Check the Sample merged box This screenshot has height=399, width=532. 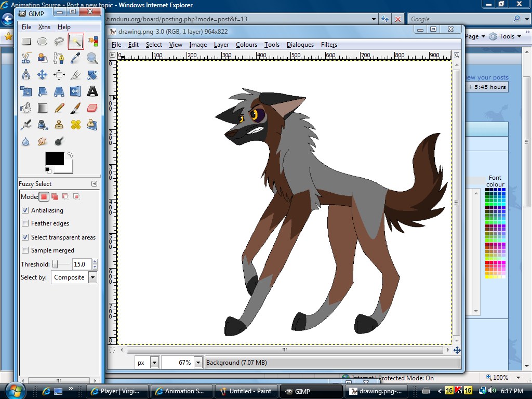pos(25,250)
